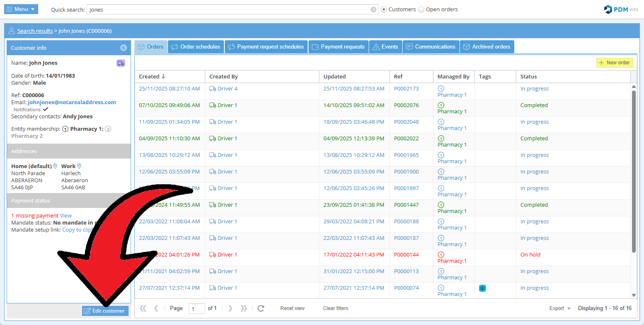Click the delivery truck icon beside John Jones
Screen dimensions: 644x325
click(121, 63)
